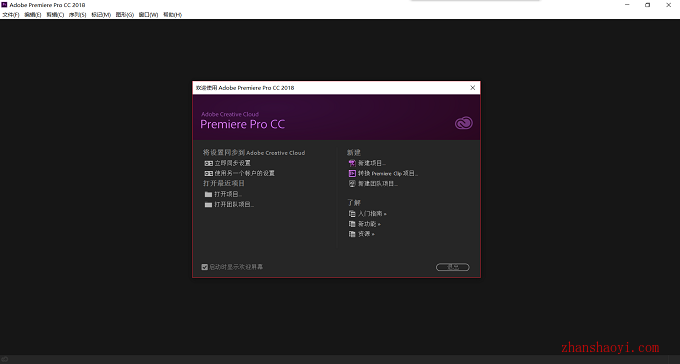Viewport: 680px width, 364px height.
Task: Click the Open Team Project folder icon
Action: 209,204
